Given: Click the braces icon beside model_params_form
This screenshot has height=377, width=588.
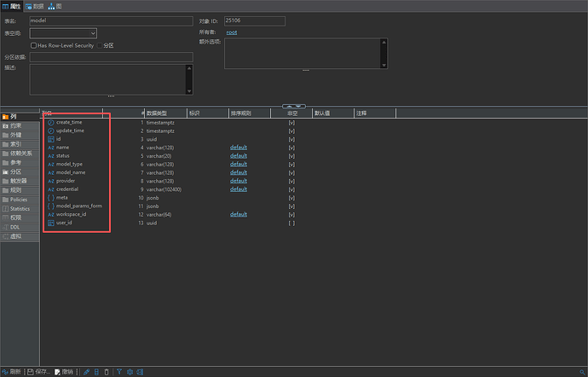Looking at the screenshot, I should click(x=51, y=206).
